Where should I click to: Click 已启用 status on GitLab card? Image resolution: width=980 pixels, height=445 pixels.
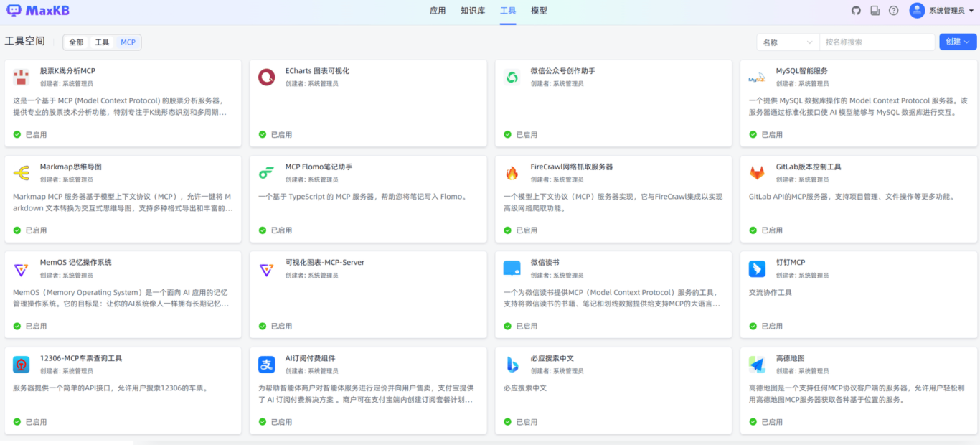[x=772, y=230]
